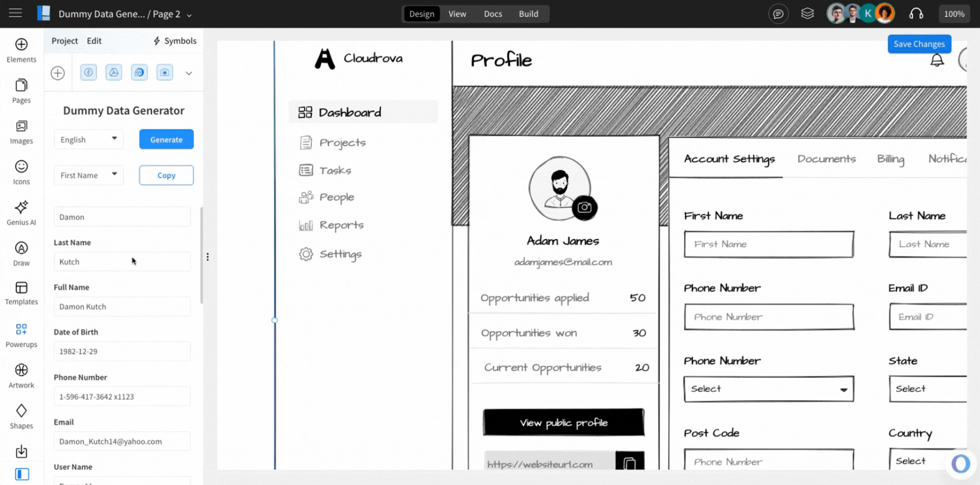Click the headphones support icon
This screenshot has width=980, height=485.
point(916,14)
